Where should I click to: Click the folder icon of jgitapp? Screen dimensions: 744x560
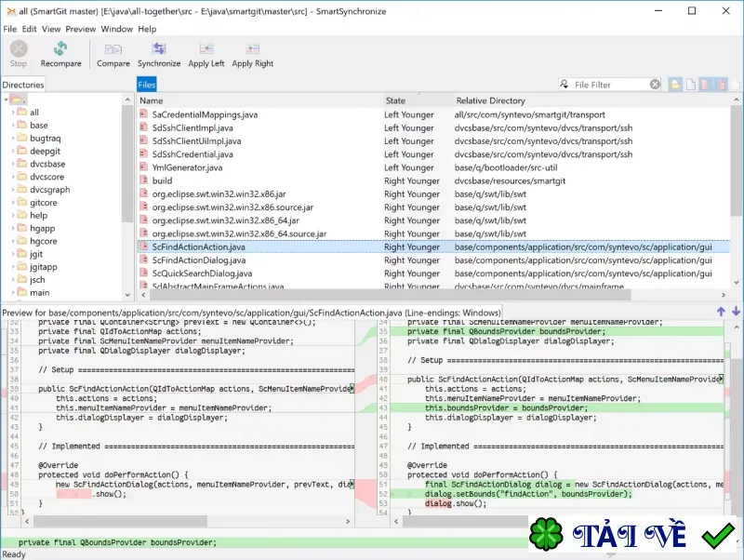coord(21,267)
